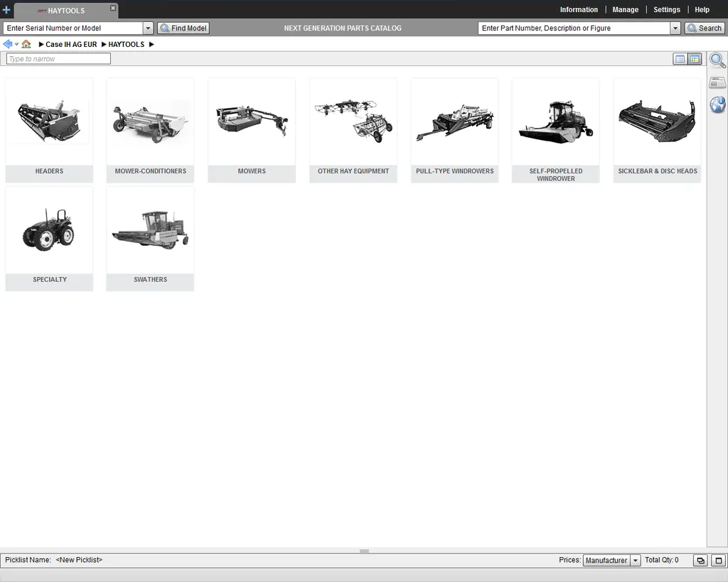Screen dimensions: 728x582
Task: Expand the arrow before HAYTOOLS breadcrumb
Action: point(104,45)
